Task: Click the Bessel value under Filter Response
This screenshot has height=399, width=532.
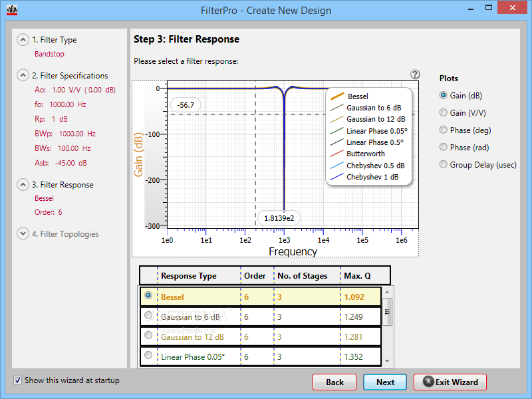Action: (44, 198)
